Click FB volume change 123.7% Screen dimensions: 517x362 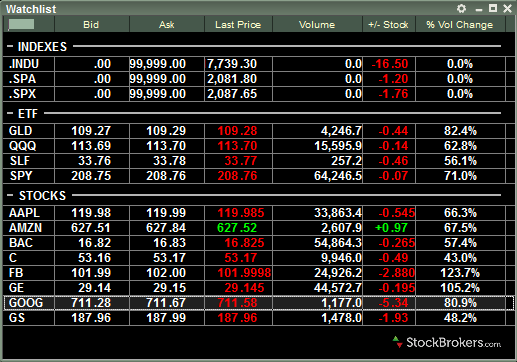(460, 273)
